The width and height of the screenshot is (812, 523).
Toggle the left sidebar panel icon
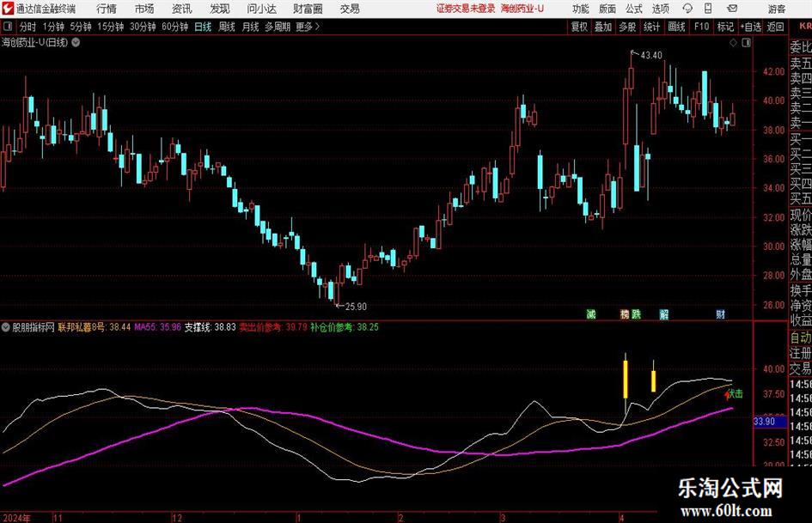[7, 27]
